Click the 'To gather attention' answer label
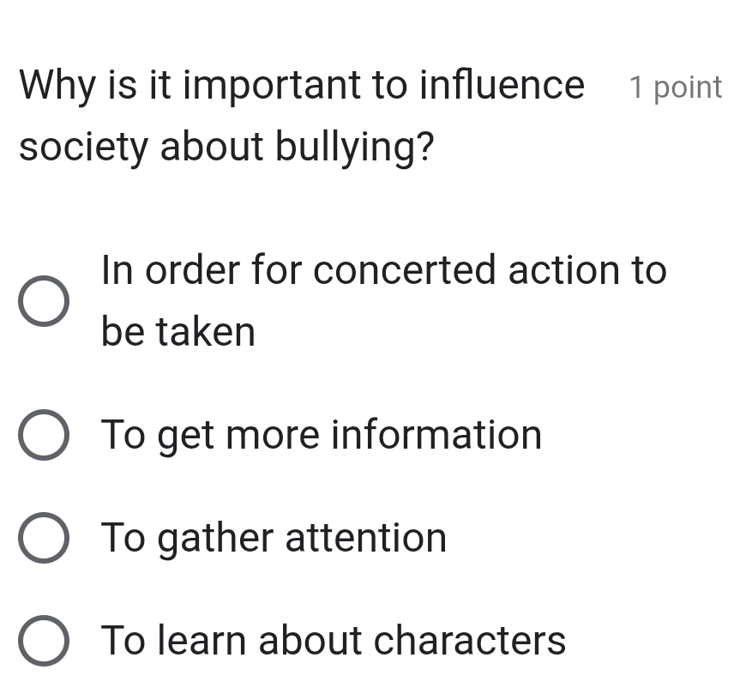The width and height of the screenshot is (740, 700). (x=274, y=539)
